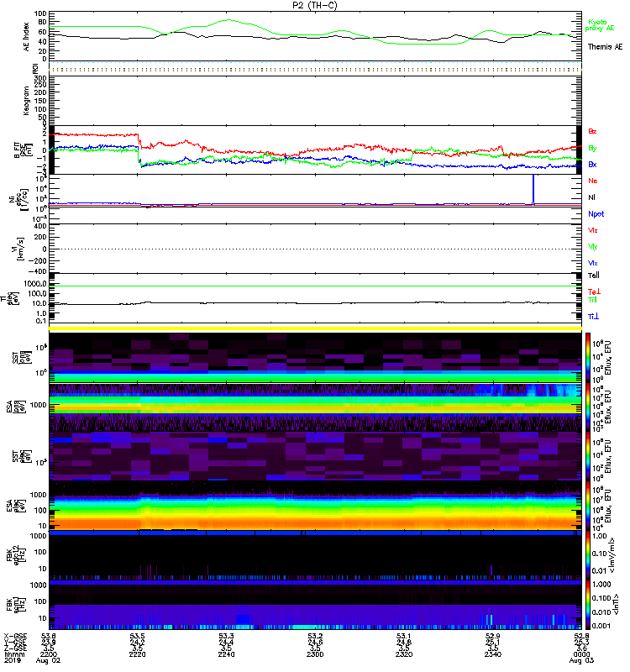This screenshot has height=672, width=630.
Task: Click the blue Npot spike near 2349
Action: (533, 189)
